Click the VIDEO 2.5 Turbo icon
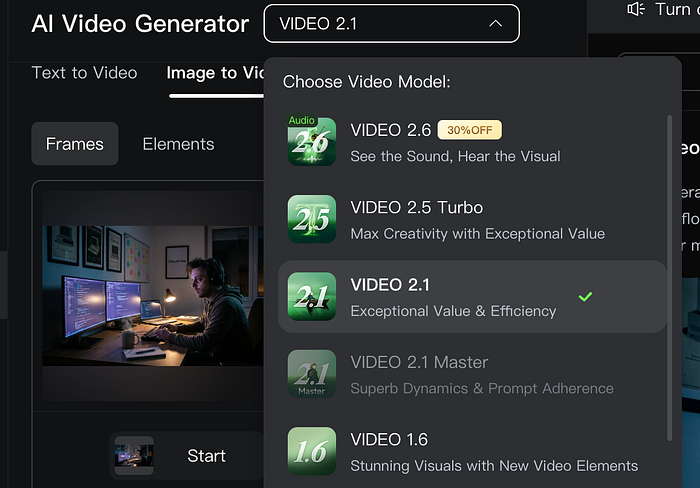 [x=312, y=219]
